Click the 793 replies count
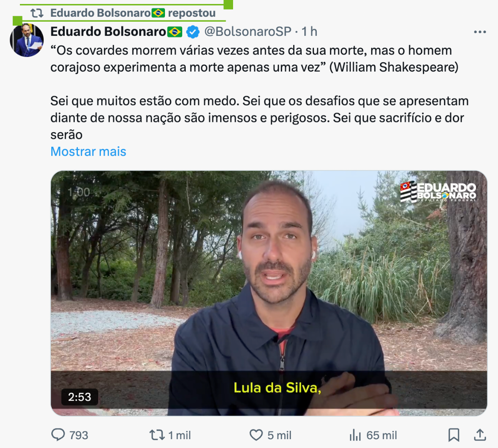The width and height of the screenshot is (498, 448). point(78,435)
